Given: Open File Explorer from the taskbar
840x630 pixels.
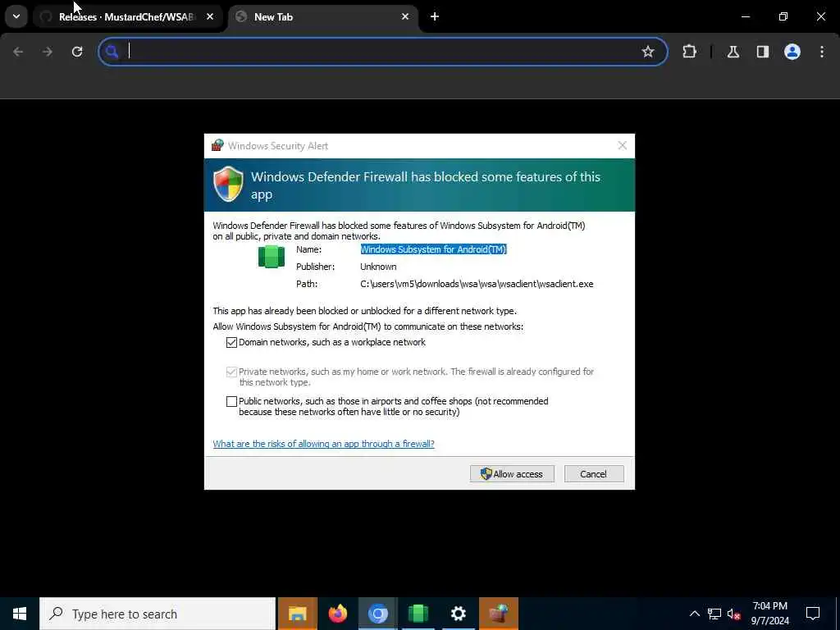Looking at the screenshot, I should 298,614.
